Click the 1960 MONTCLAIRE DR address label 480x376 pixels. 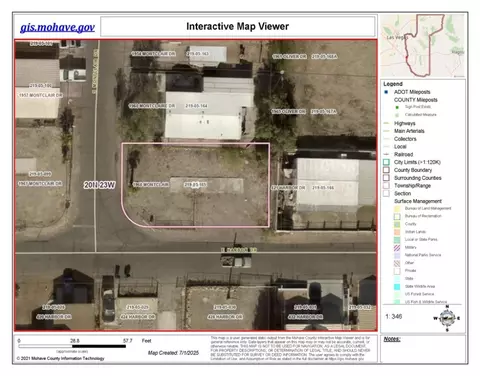[x=152, y=106]
